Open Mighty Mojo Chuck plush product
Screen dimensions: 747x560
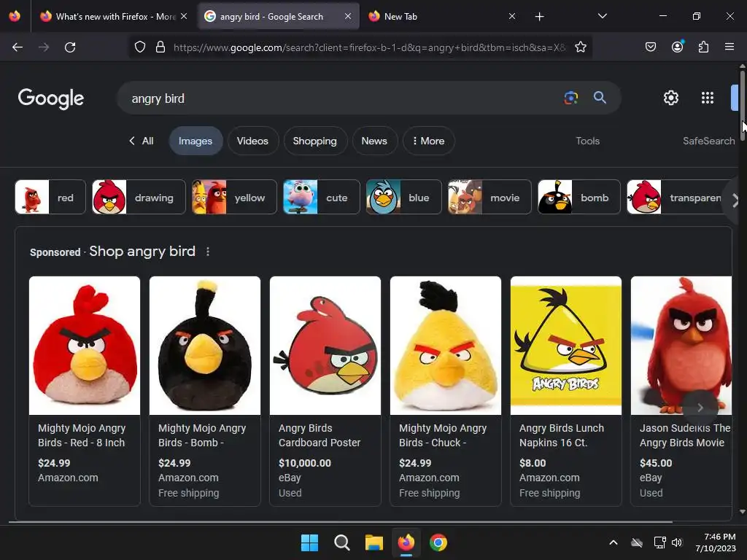point(446,391)
